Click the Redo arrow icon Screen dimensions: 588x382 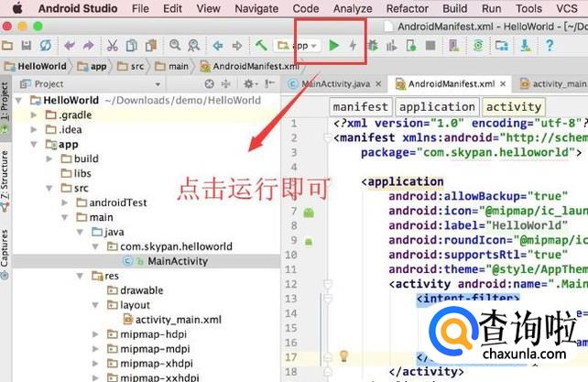coord(89,46)
